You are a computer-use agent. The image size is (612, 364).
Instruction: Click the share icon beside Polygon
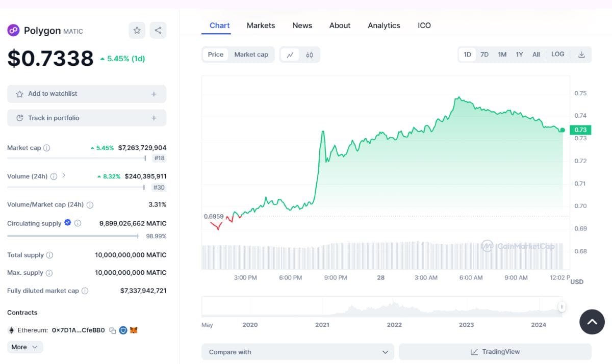tap(158, 31)
